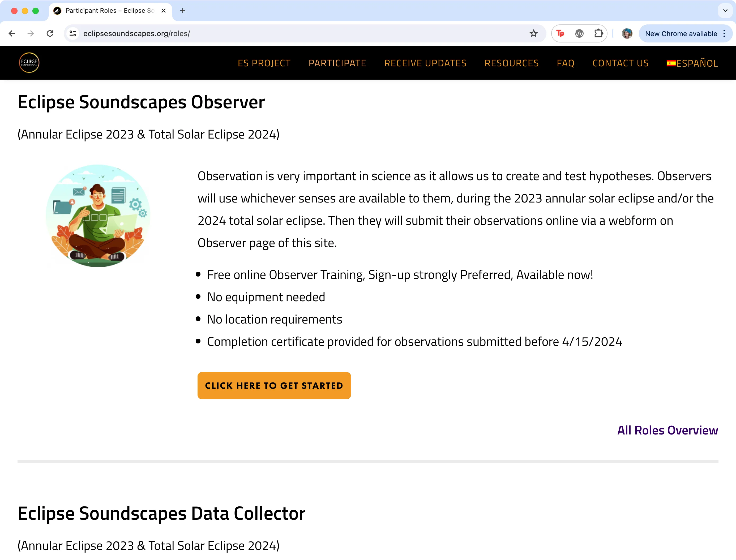Open the Chrome profile avatar
736x560 pixels.
tap(627, 34)
